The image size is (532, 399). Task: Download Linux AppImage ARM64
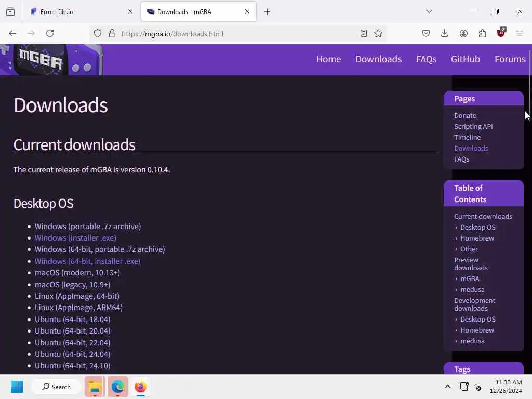tap(78, 308)
